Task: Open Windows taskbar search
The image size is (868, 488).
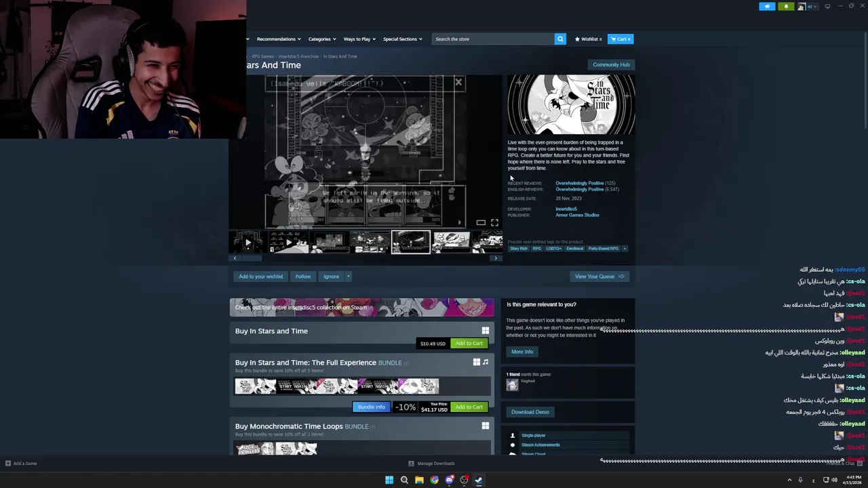Action: (x=404, y=480)
